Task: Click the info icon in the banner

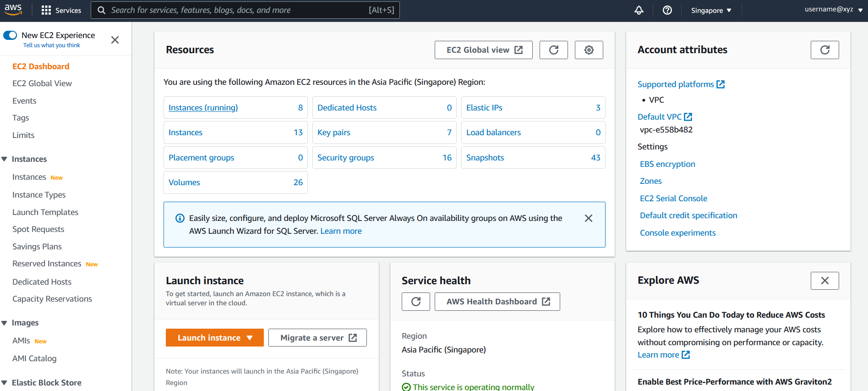Action: point(180,218)
